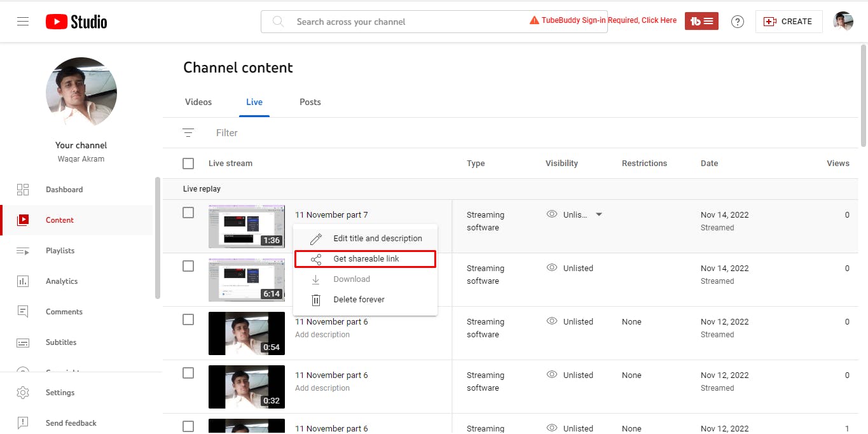Tick checkbox for 0:54 video row

pyautogui.click(x=188, y=319)
